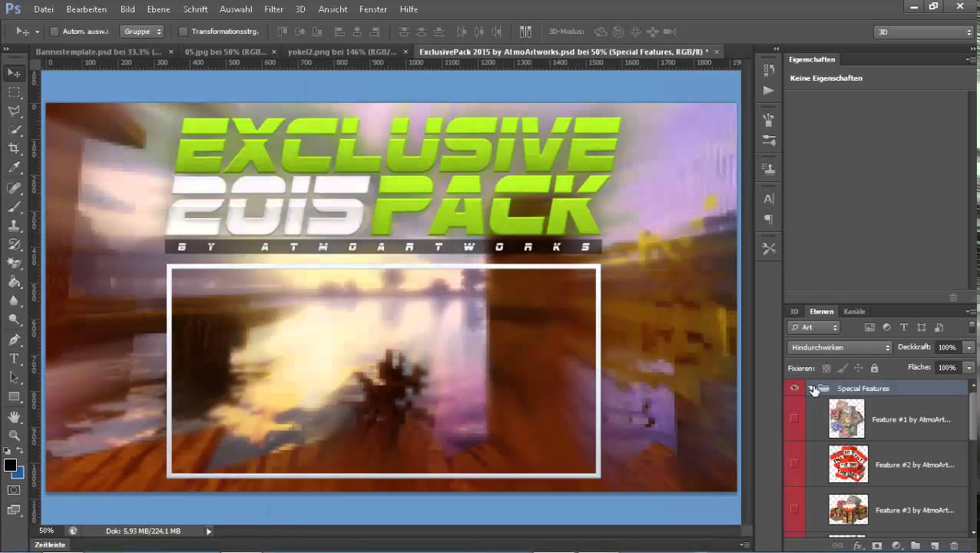Show the Feature #2 layer
980x553 pixels.
[x=794, y=464]
